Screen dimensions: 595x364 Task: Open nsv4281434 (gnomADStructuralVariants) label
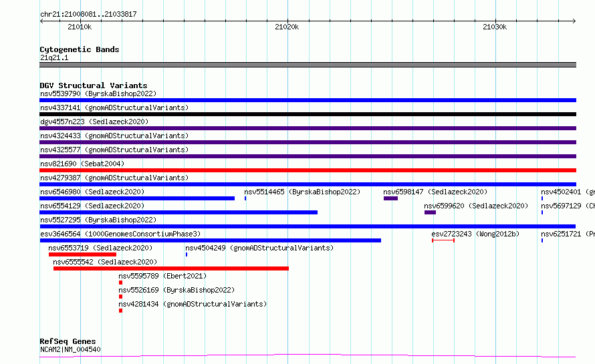[x=193, y=304]
